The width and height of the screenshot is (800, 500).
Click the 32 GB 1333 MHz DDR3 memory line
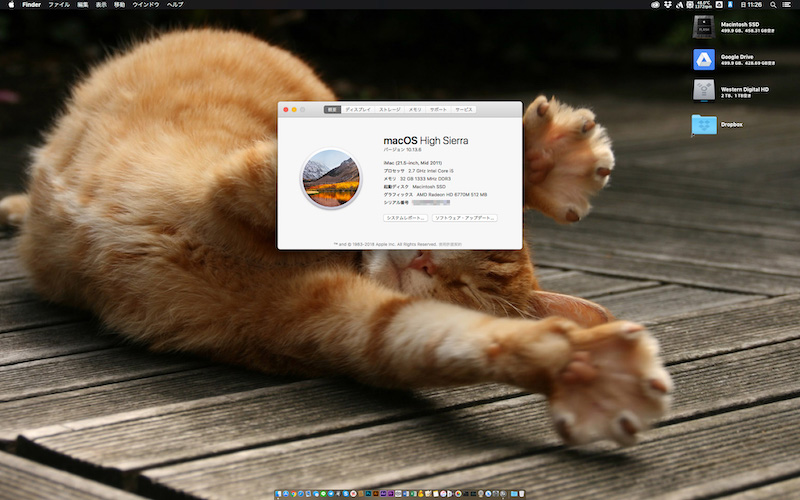[417, 179]
